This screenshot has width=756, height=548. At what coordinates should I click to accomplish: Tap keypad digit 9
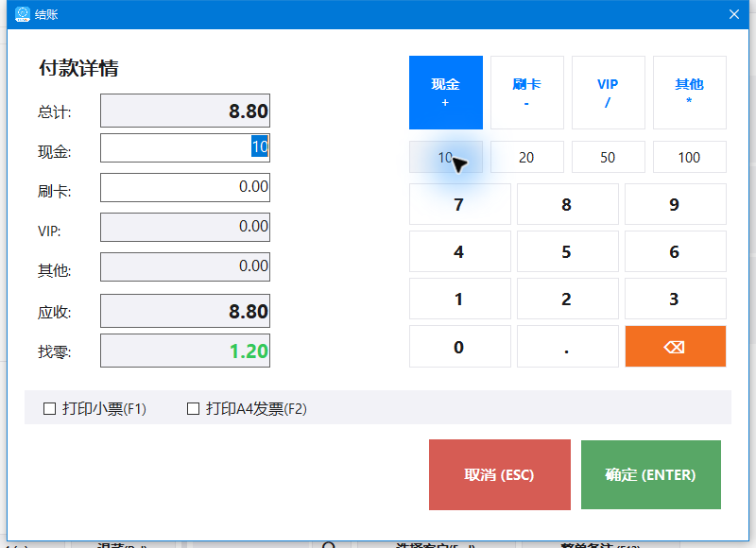coord(675,204)
